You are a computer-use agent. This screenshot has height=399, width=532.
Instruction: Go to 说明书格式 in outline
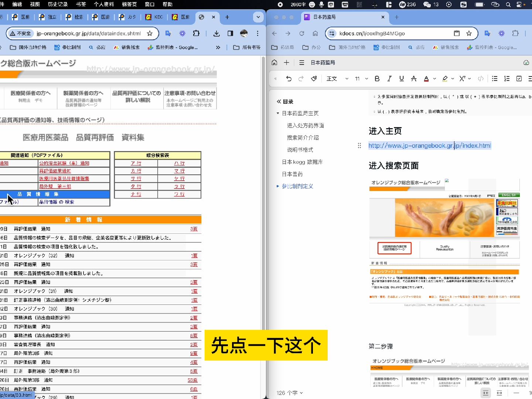click(300, 150)
